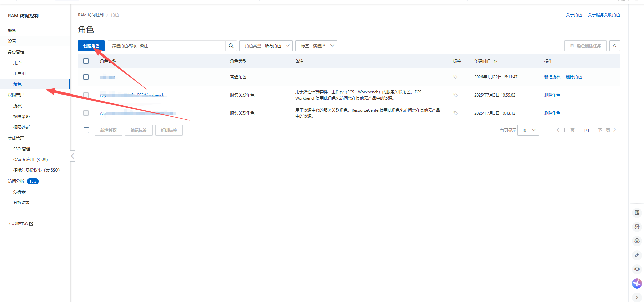Viewport: 644px width, 302px height.
Task: Open the API debugging icon in right sidebar
Action: [637, 227]
